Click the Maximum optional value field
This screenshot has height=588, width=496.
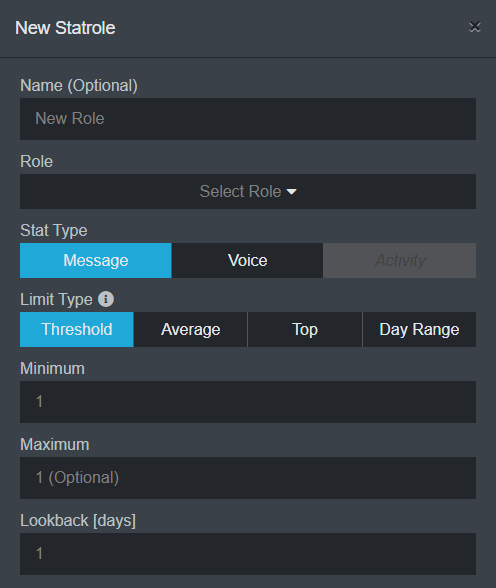pyautogui.click(x=248, y=478)
